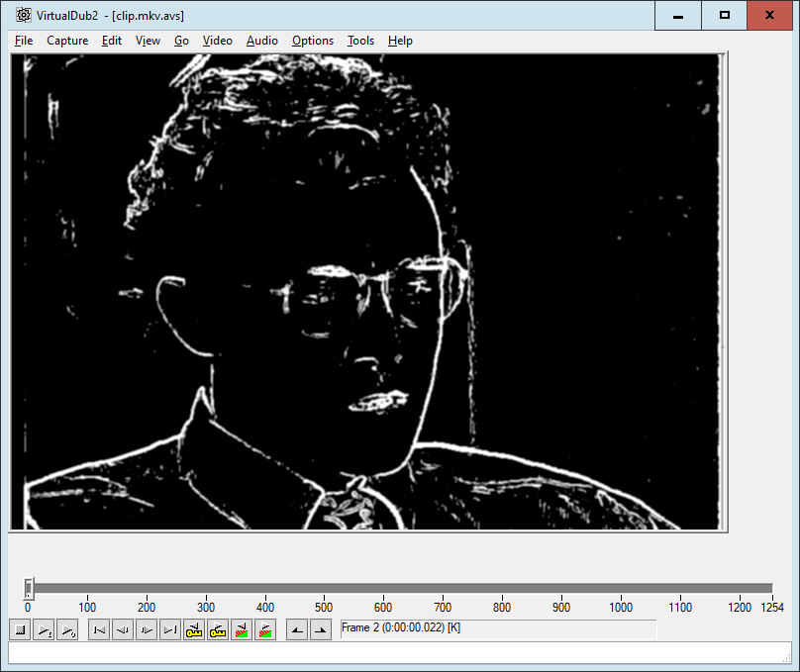The image size is (800, 672).
Task: Go to next keyframe (yellow key right)
Action: click(218, 629)
